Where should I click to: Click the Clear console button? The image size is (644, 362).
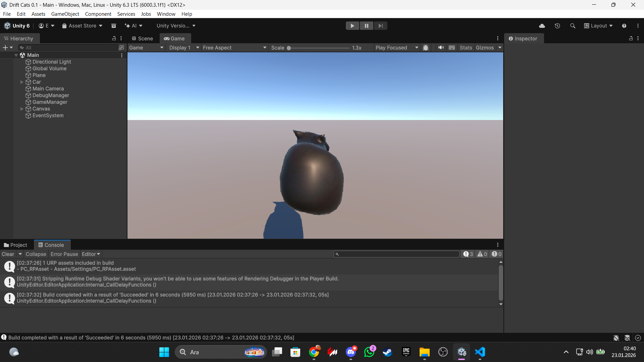click(x=8, y=254)
